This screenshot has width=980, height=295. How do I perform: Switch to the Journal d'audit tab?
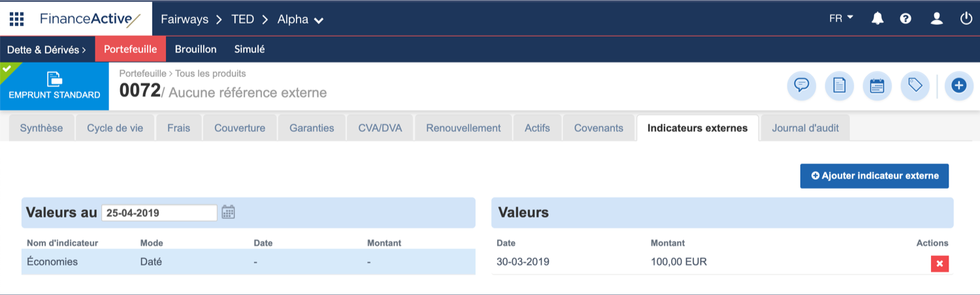coord(805,128)
